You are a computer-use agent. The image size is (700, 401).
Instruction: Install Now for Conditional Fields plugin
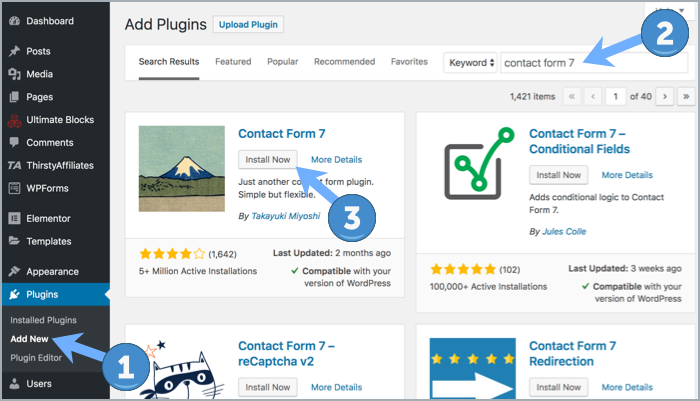point(558,175)
